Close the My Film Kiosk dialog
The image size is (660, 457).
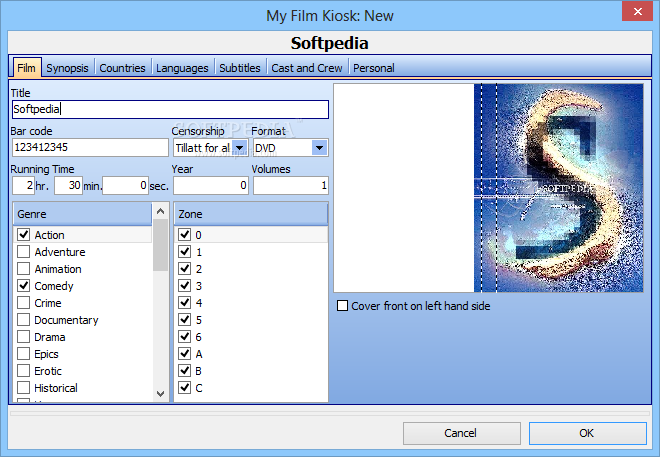[637, 11]
